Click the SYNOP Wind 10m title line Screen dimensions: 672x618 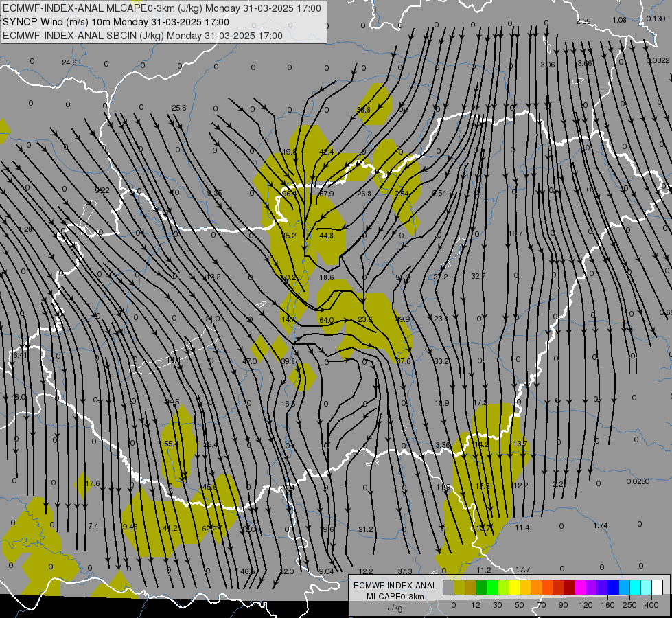pos(116,22)
